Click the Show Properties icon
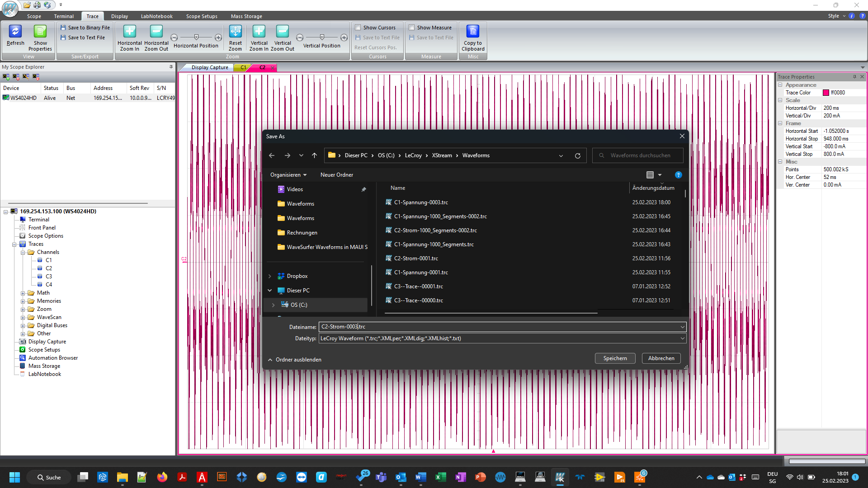Screen dimensions: 868x488 pyautogui.click(x=40, y=32)
